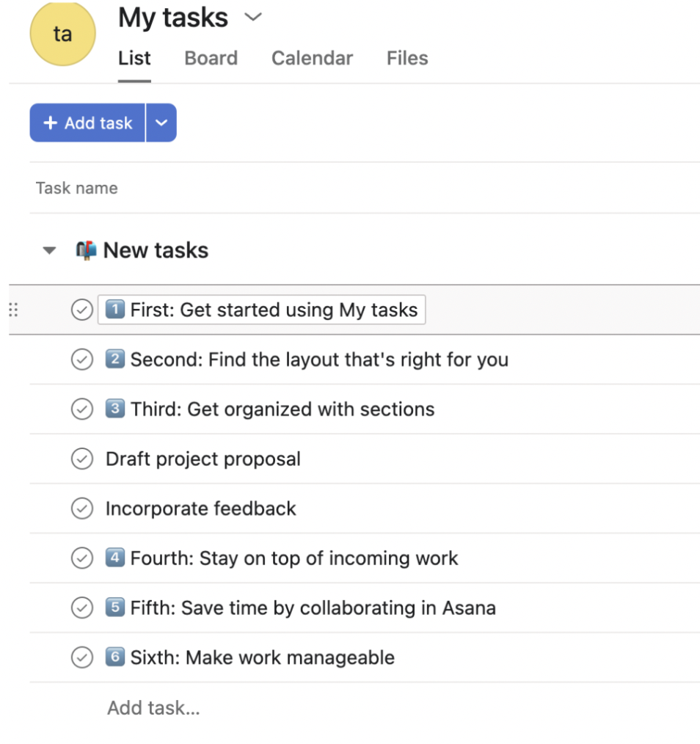
Task: Click the drag handle on the first task
Action: 12,310
